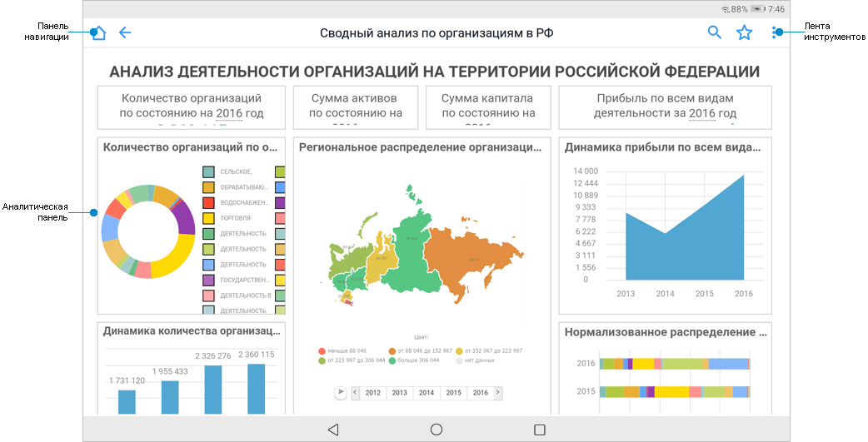
Task: Tap the home navigation icon
Action: (99, 32)
